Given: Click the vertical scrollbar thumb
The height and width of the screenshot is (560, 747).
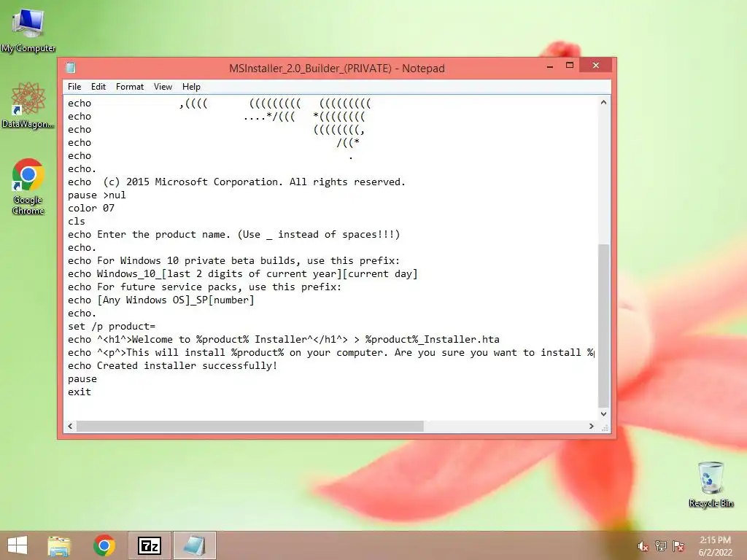Looking at the screenshot, I should 603,326.
